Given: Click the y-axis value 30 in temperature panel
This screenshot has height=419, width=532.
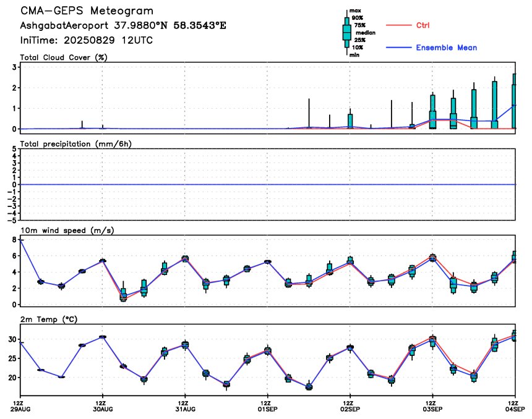Looking at the screenshot, I should 12,339.
